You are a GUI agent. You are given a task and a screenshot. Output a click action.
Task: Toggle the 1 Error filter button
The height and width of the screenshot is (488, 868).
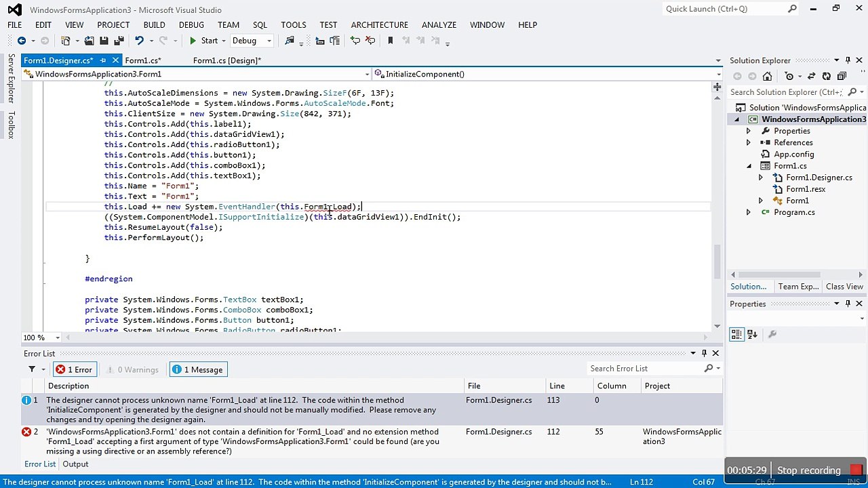74,369
